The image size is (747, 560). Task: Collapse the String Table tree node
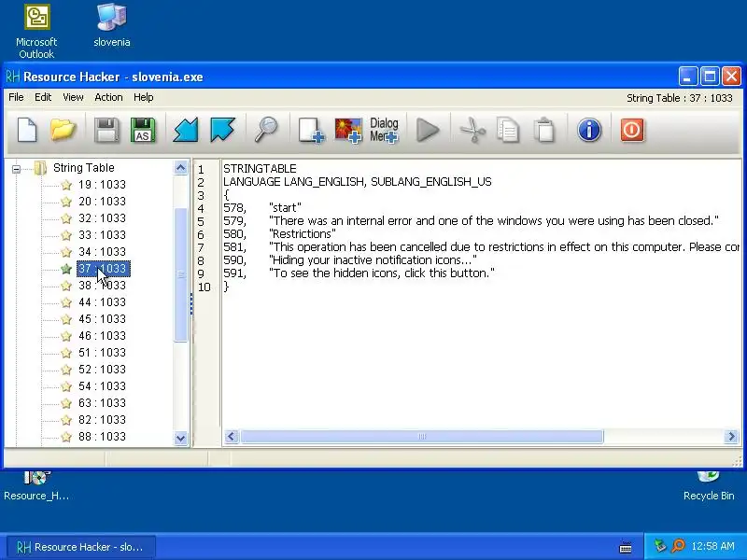pos(16,169)
